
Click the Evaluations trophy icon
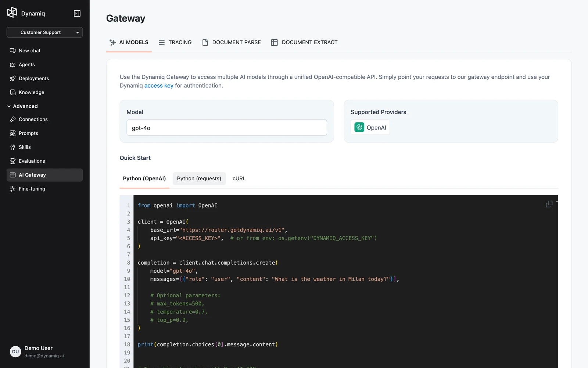pyautogui.click(x=12, y=161)
